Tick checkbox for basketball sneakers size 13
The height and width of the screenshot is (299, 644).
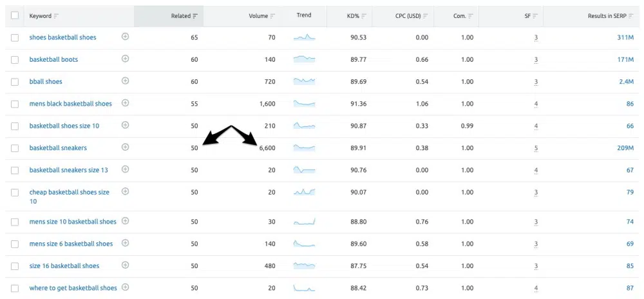coord(15,170)
